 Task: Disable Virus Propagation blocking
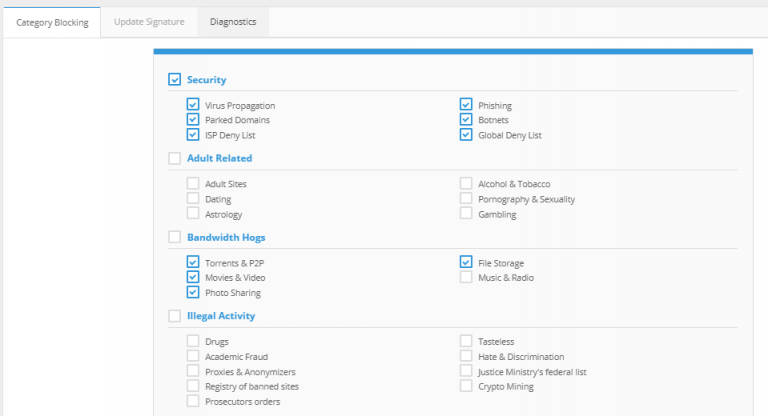(193, 104)
